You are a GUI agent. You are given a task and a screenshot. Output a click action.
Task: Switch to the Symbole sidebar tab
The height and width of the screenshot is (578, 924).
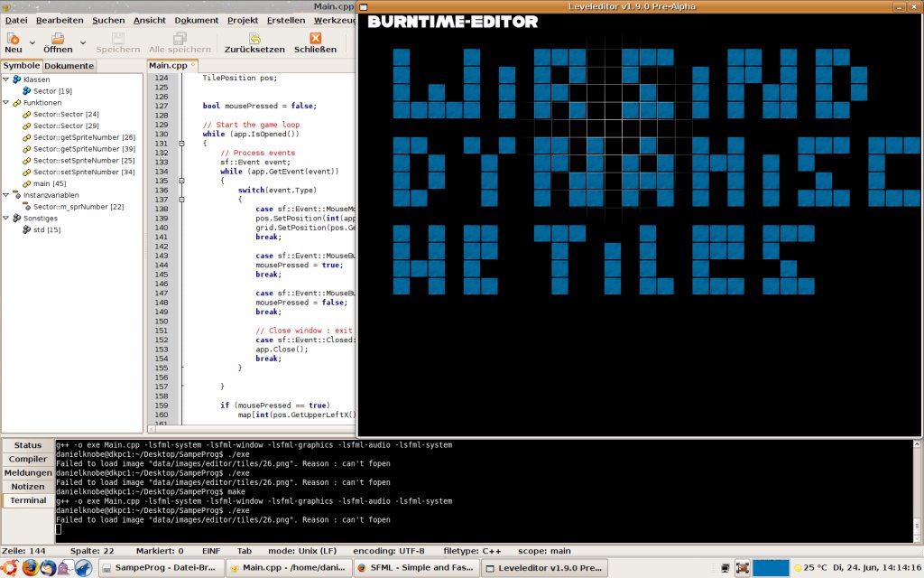pos(22,65)
